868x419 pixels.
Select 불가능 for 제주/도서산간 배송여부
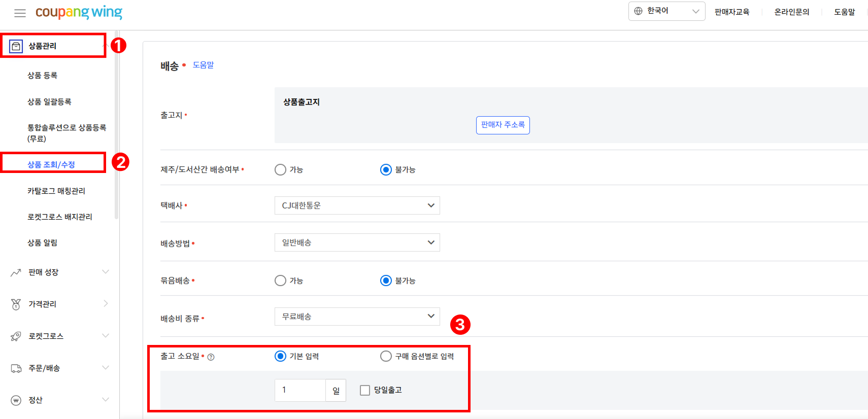(x=386, y=169)
